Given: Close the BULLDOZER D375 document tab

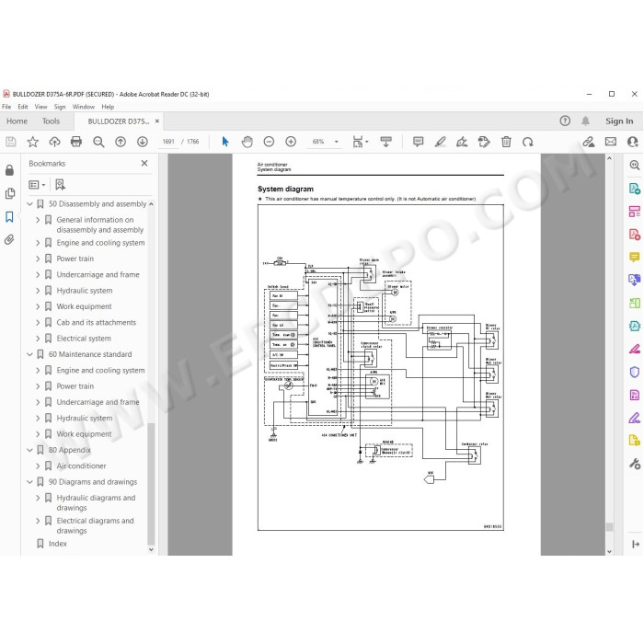Looking at the screenshot, I should (x=157, y=121).
